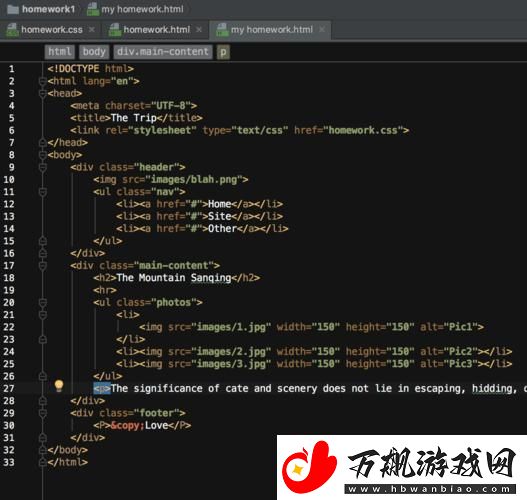
Task: Click the "Site" link text on line 13
Action: point(219,216)
